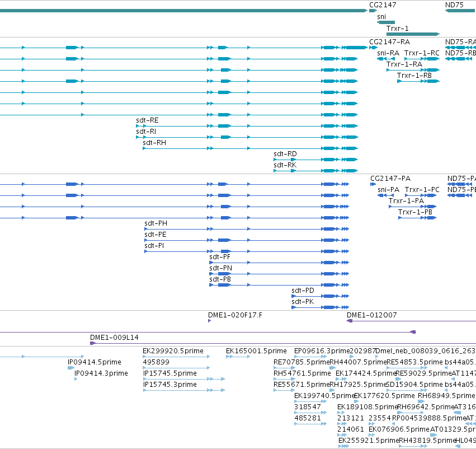Select the EK199740.5prime EST label
The width and height of the screenshot is (476, 449).
pos(324,396)
